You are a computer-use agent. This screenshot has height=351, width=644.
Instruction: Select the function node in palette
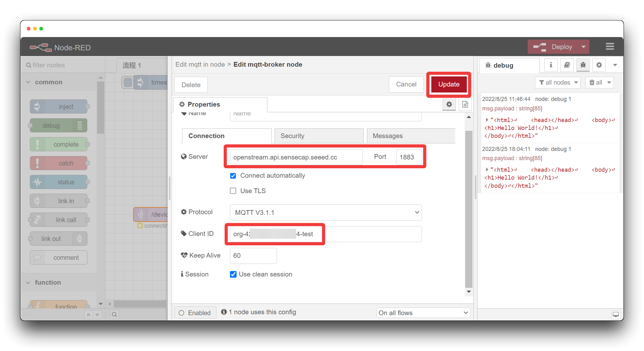point(59,304)
